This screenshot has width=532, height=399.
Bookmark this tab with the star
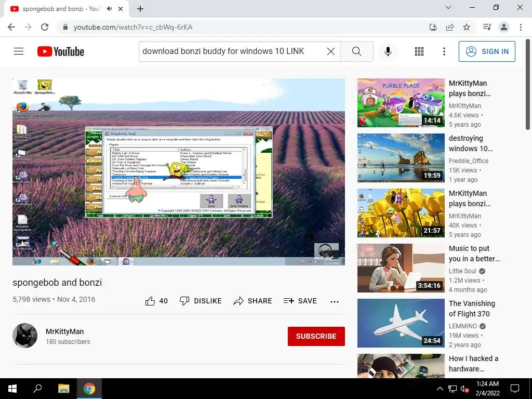tap(467, 27)
